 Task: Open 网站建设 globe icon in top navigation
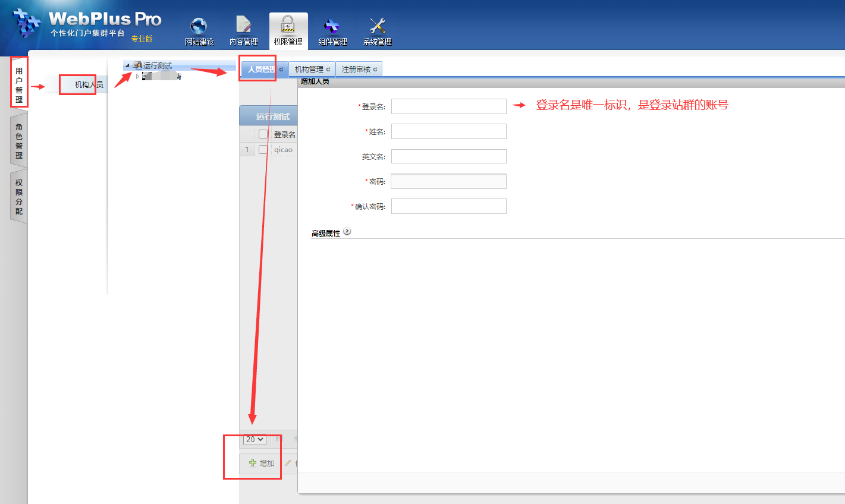point(199,26)
